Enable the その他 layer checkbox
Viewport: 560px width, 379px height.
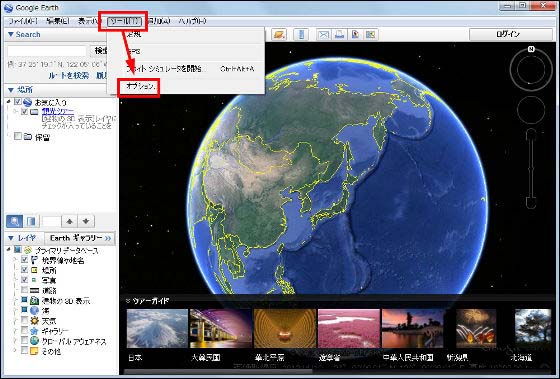pyautogui.click(x=24, y=350)
